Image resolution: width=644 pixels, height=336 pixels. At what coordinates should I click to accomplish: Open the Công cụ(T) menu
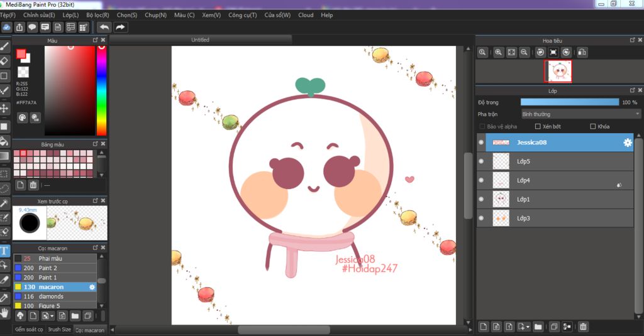tap(242, 15)
